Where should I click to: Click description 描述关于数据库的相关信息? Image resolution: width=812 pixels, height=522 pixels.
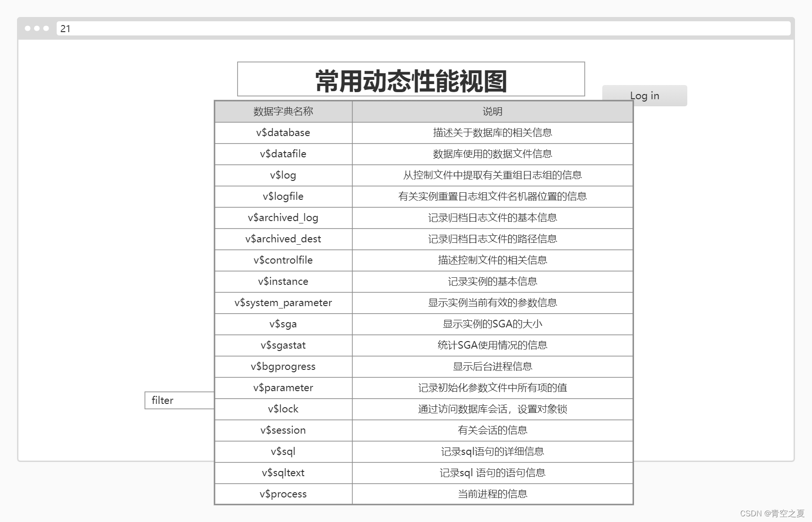[x=493, y=133]
